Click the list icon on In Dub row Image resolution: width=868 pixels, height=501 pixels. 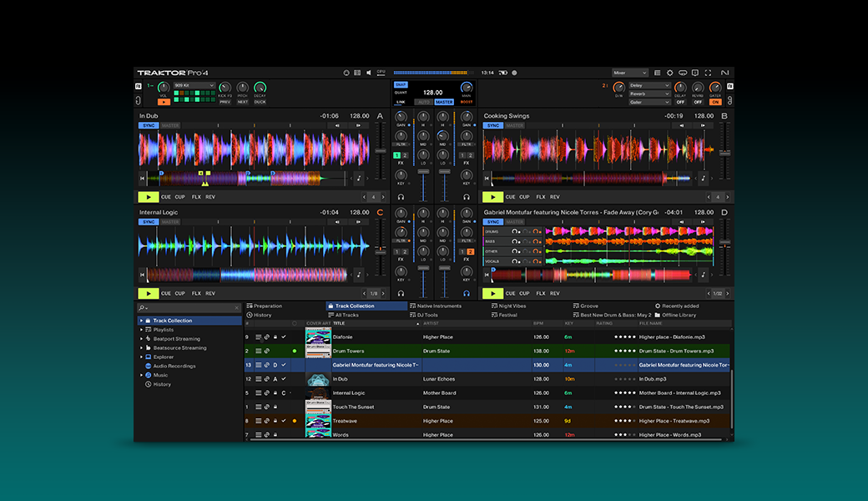coord(258,379)
